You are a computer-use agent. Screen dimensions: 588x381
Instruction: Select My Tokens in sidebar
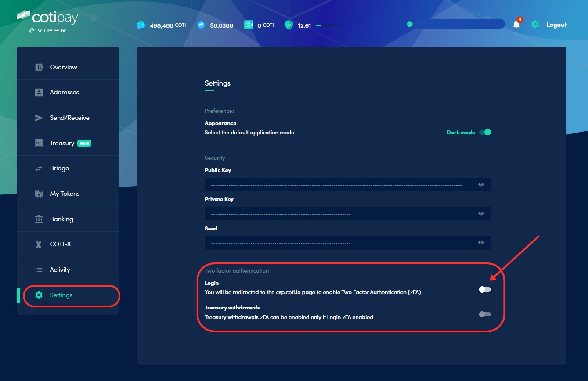coord(68,194)
